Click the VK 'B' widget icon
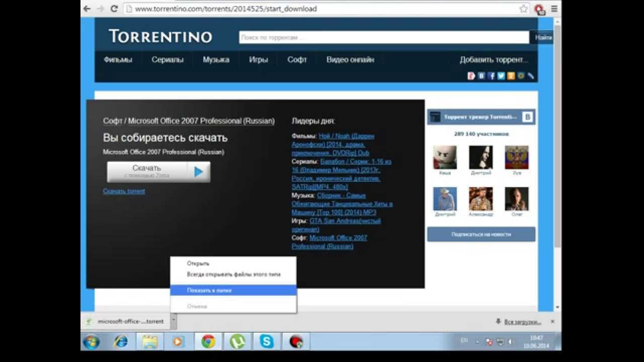The image size is (644, 362). point(528,117)
